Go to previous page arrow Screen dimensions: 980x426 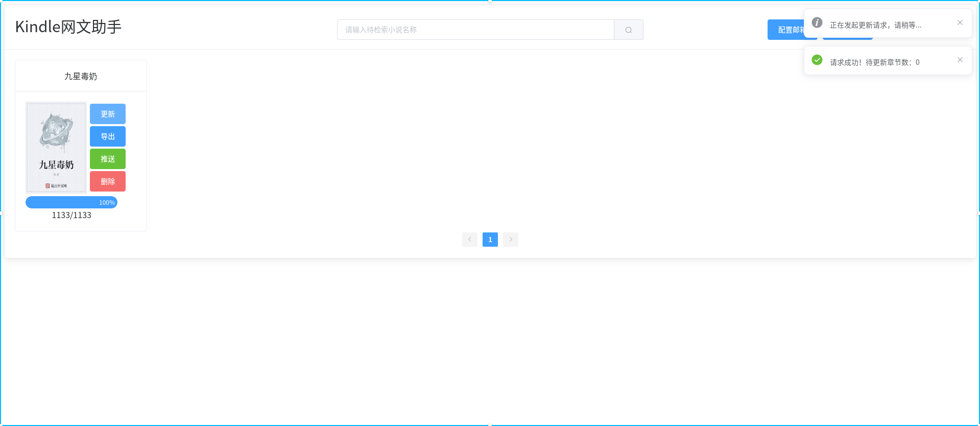pyautogui.click(x=470, y=240)
